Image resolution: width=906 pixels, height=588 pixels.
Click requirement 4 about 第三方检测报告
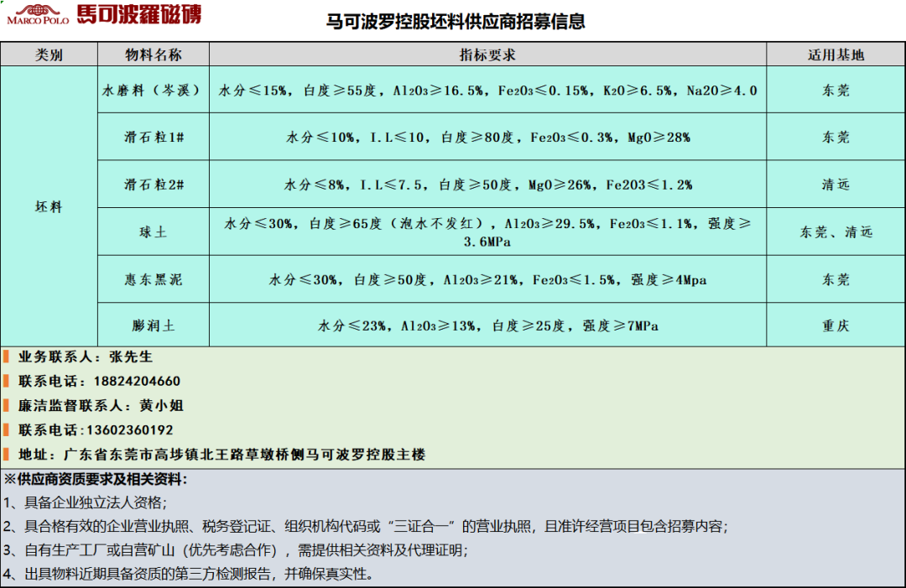[x=189, y=574]
